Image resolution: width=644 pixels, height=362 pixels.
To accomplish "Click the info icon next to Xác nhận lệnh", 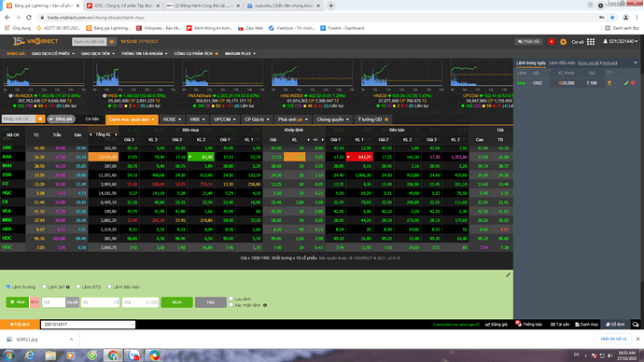I will tap(265, 305).
